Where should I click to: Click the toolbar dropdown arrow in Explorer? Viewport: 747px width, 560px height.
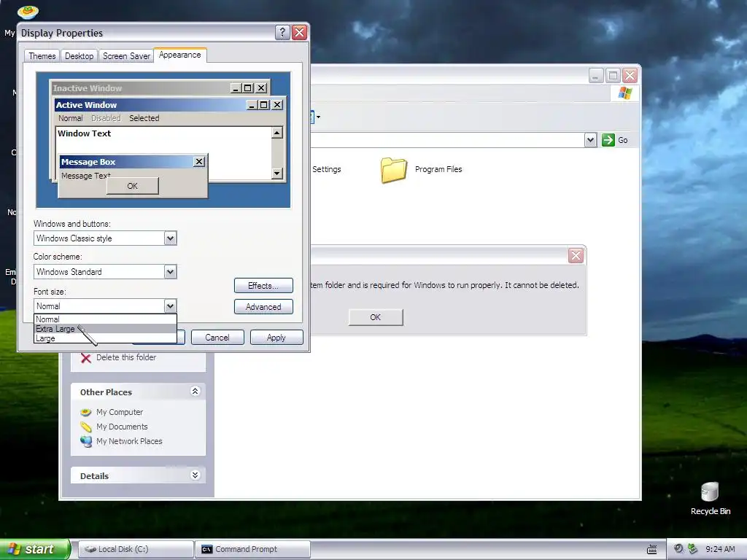(x=318, y=117)
